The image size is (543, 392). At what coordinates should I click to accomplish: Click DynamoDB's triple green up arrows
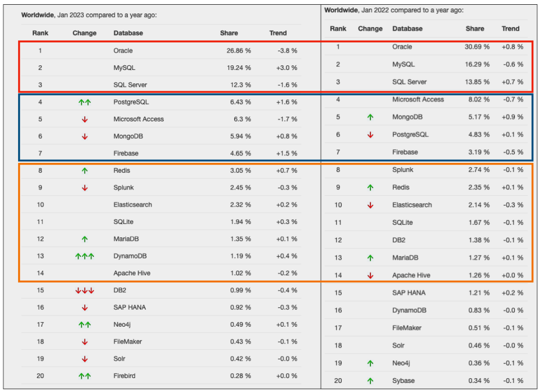pyautogui.click(x=84, y=256)
